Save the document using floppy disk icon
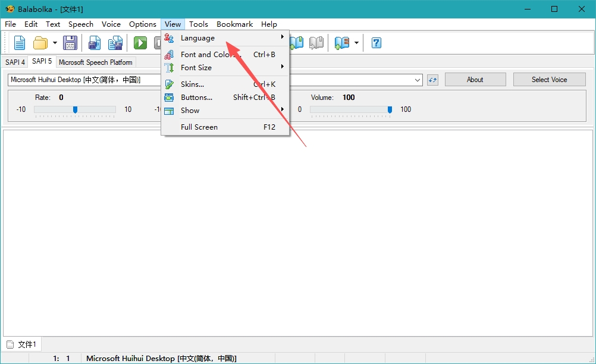This screenshot has height=364, width=596. pyautogui.click(x=70, y=43)
